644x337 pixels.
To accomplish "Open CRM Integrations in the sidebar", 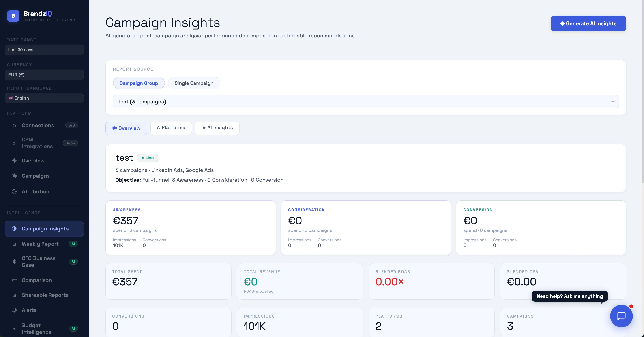I will coord(44,143).
